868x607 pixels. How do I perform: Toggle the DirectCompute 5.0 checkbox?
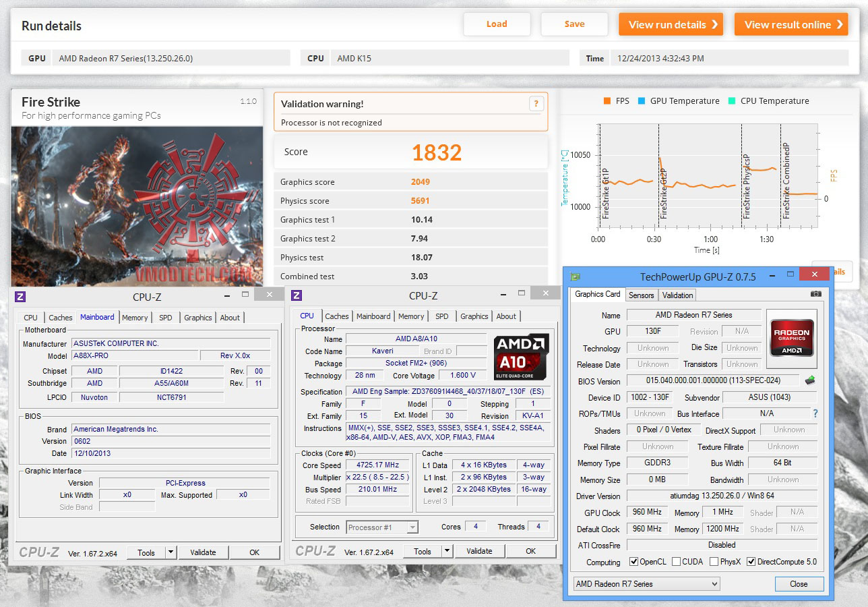point(751,562)
